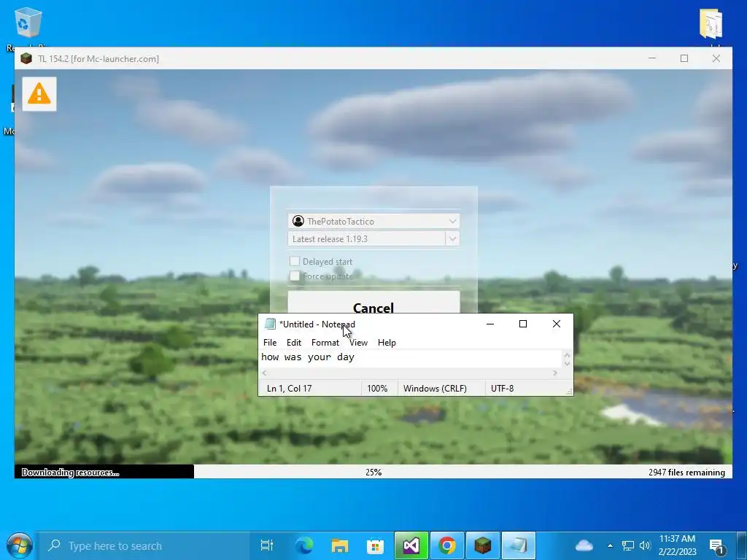Screen dimensions: 747x560
Task: Open Microsoft Store from taskbar
Action: coord(376,545)
